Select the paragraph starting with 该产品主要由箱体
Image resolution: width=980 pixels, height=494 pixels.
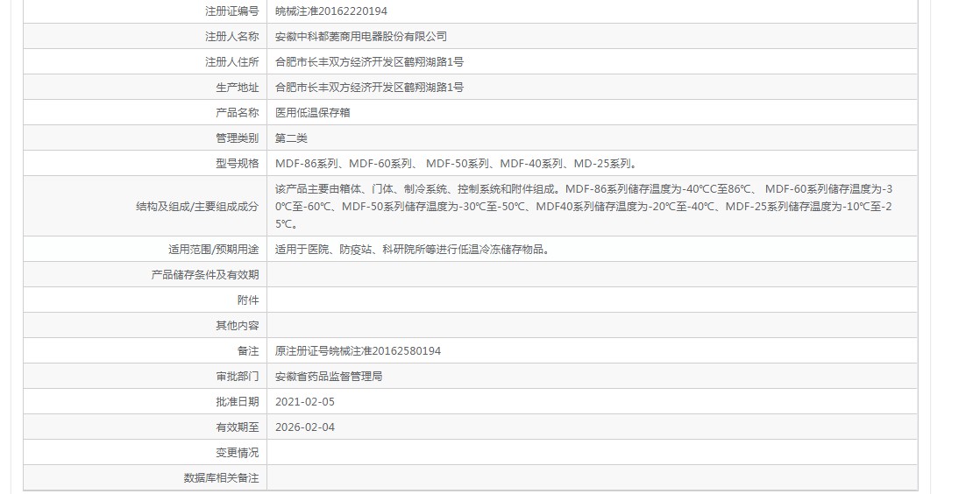pyautogui.click(x=585, y=206)
